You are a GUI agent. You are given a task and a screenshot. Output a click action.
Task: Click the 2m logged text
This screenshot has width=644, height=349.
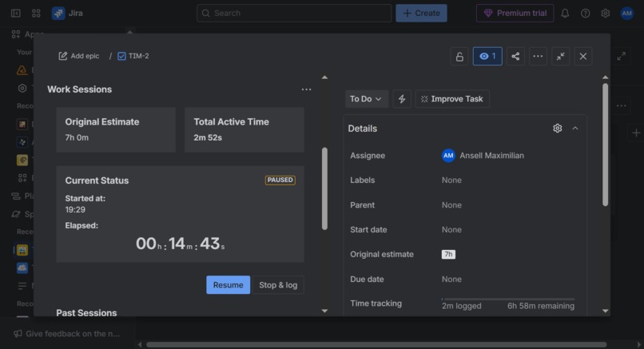click(x=462, y=306)
